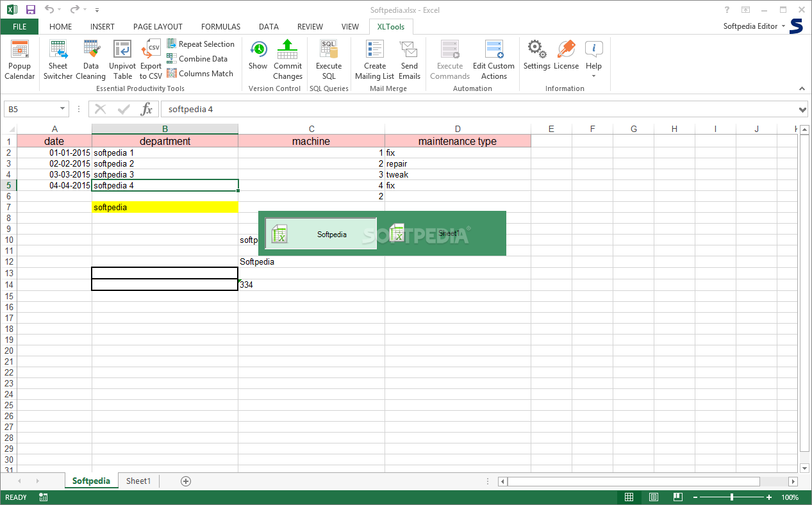Open Excel Help question mark
Image resolution: width=812 pixels, height=505 pixels.
pyautogui.click(x=727, y=10)
